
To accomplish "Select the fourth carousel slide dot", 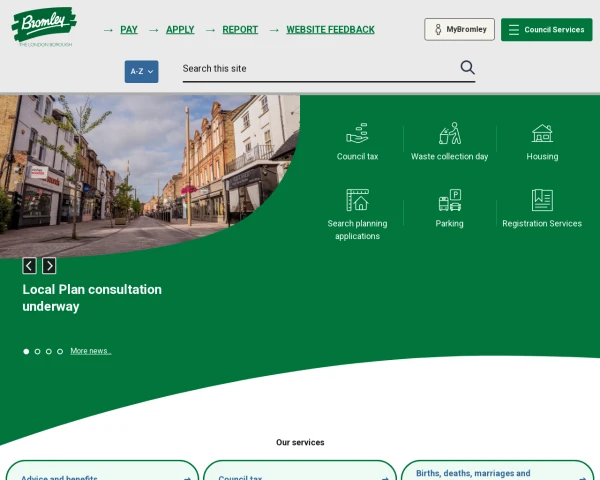I will pyautogui.click(x=60, y=351).
